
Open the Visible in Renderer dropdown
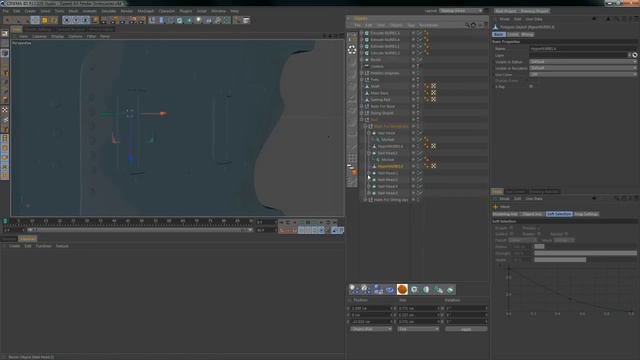[x=582, y=68]
